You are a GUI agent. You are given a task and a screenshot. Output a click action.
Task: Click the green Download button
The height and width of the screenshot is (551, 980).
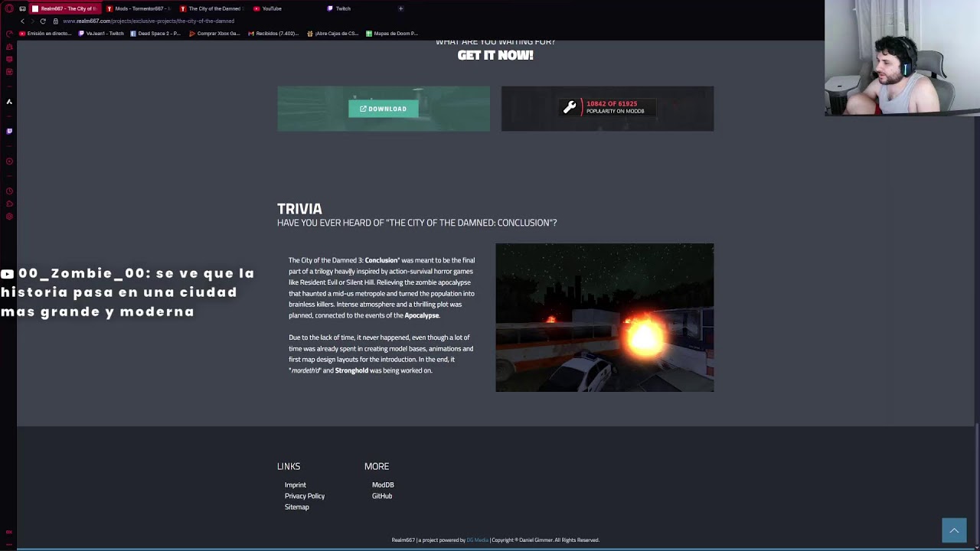click(x=384, y=109)
